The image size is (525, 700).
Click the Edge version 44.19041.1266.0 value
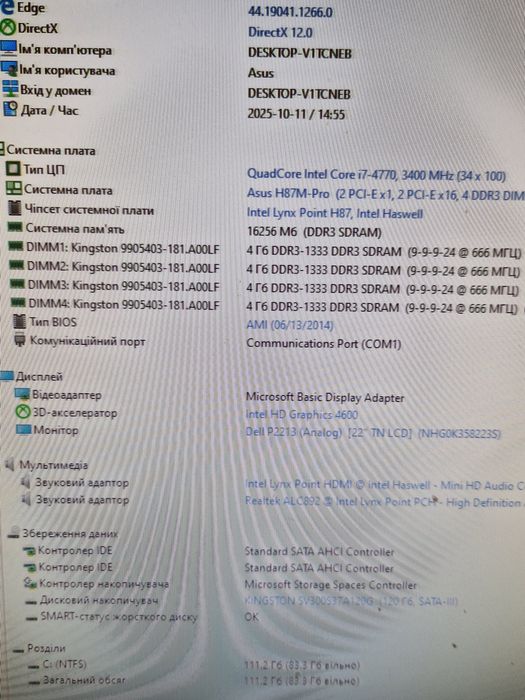coord(290,12)
